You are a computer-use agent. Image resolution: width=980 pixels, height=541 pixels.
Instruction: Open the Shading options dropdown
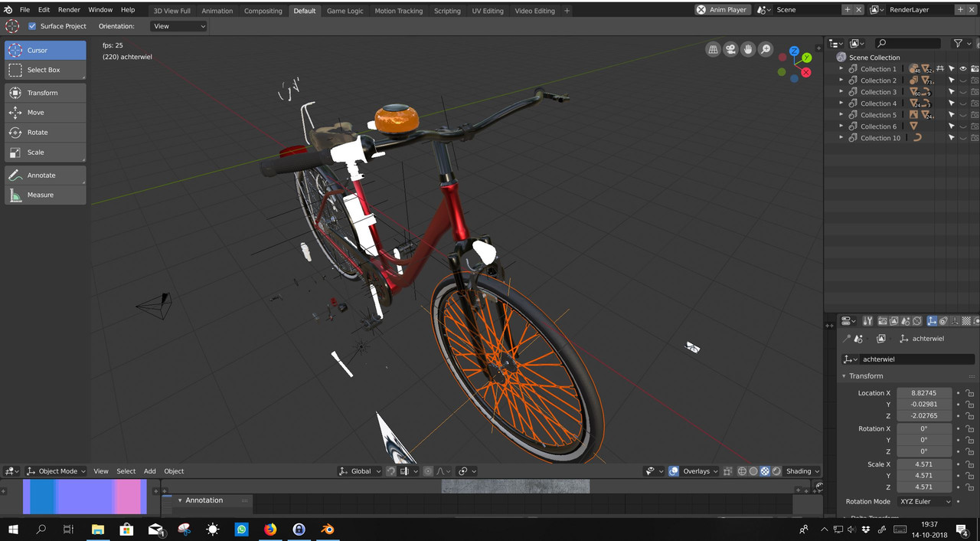[x=802, y=471]
